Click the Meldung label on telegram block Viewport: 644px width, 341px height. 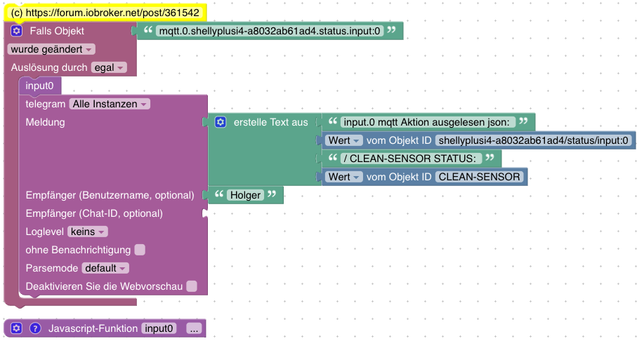click(x=45, y=122)
